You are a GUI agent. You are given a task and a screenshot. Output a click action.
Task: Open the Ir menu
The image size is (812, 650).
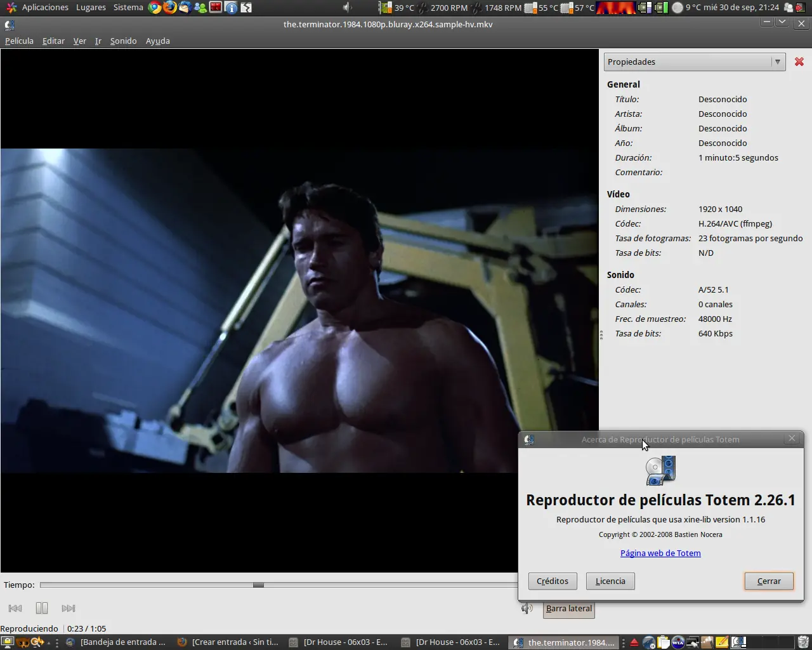click(98, 41)
